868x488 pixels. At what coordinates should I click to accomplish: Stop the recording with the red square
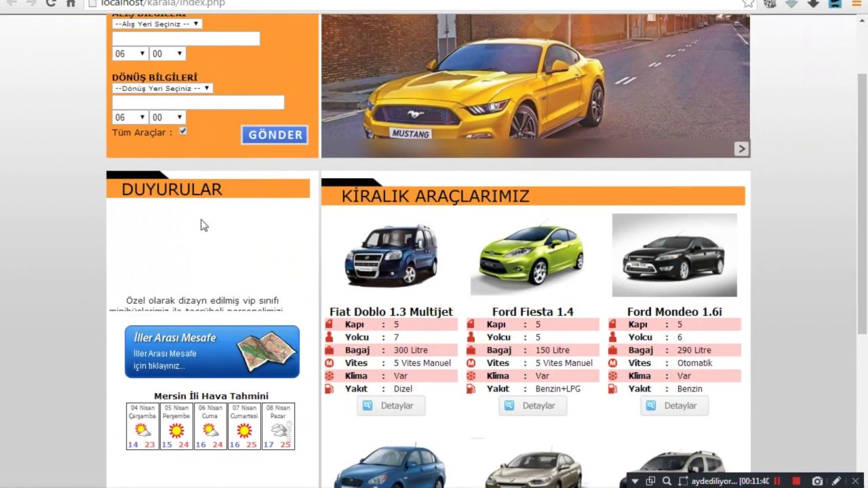tap(796, 481)
